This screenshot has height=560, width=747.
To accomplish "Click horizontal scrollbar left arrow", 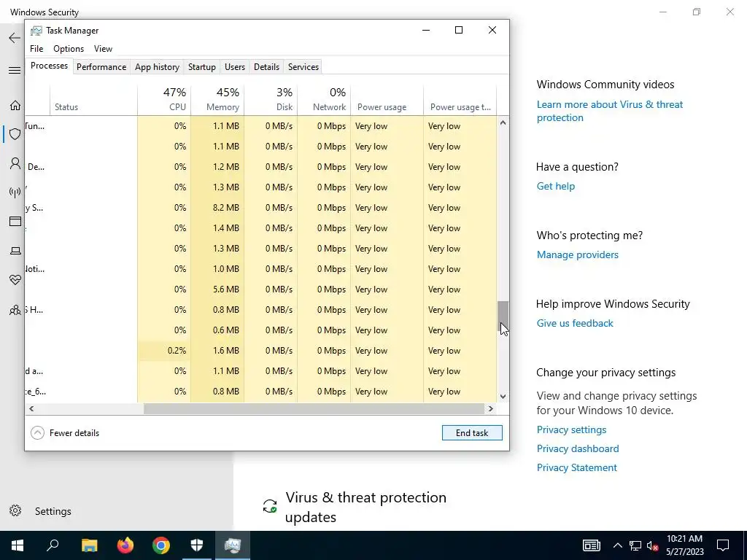I will (x=31, y=408).
